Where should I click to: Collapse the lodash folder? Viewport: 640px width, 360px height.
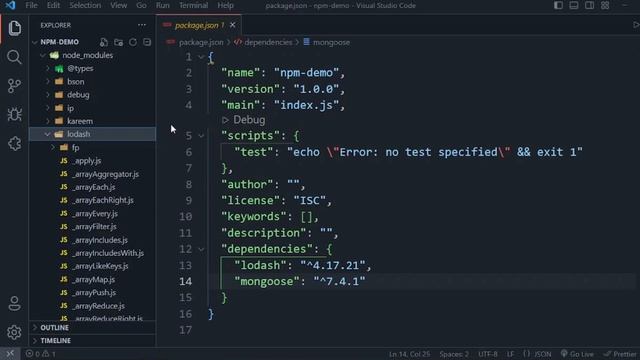pyautogui.click(x=48, y=134)
